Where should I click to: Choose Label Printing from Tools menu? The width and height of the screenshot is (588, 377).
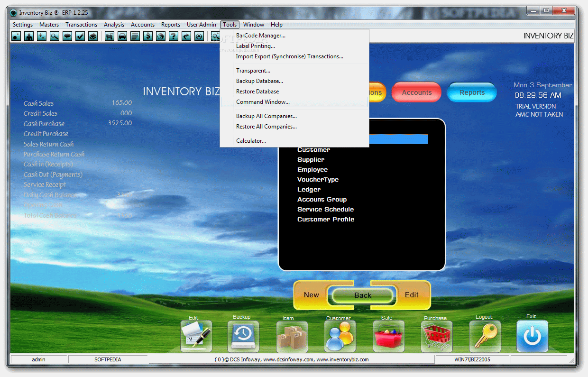coord(294,46)
